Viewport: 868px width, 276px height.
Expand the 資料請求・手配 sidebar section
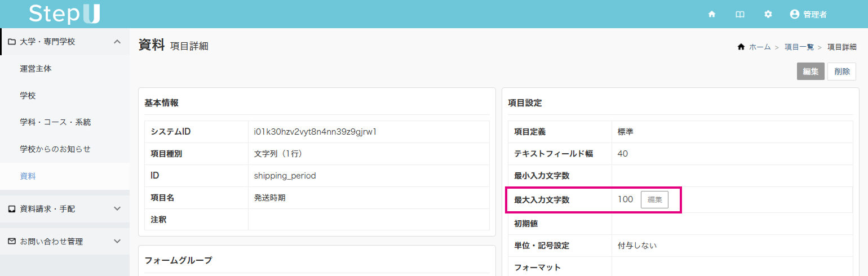click(117, 209)
